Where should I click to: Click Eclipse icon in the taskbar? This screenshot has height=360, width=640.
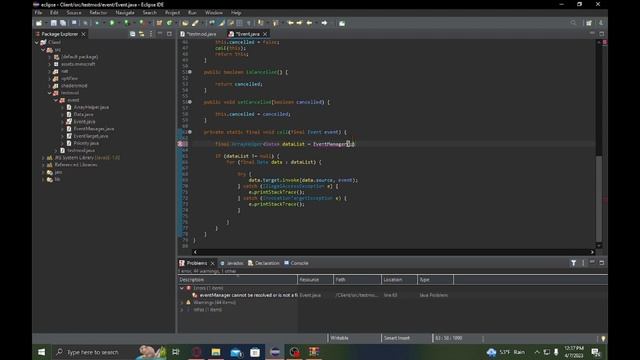[x=275, y=352]
